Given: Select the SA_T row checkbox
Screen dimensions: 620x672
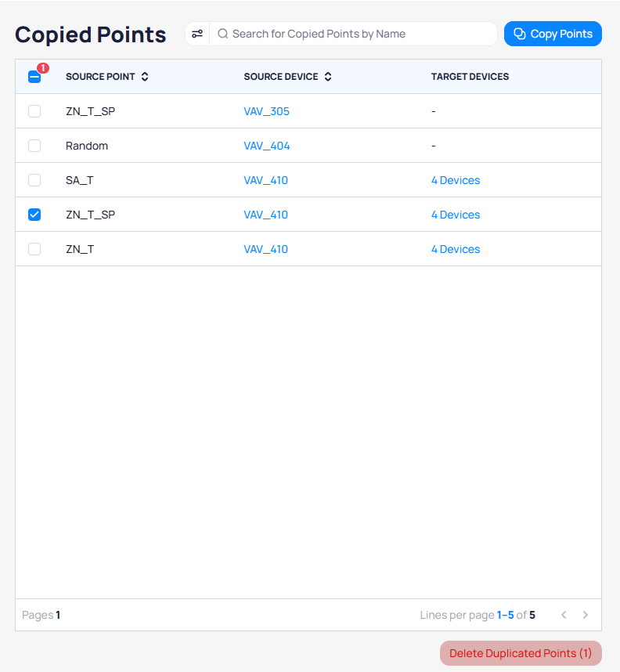Looking at the screenshot, I should click(34, 180).
